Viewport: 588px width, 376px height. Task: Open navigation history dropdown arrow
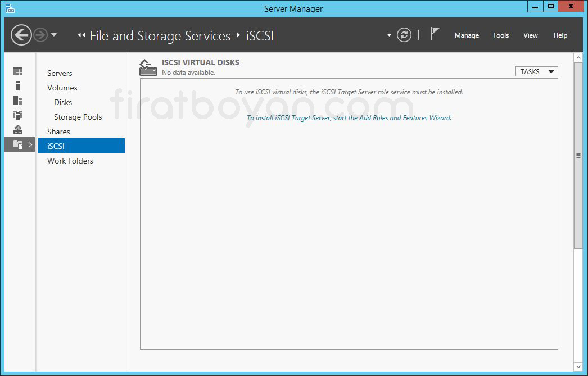[x=54, y=35]
